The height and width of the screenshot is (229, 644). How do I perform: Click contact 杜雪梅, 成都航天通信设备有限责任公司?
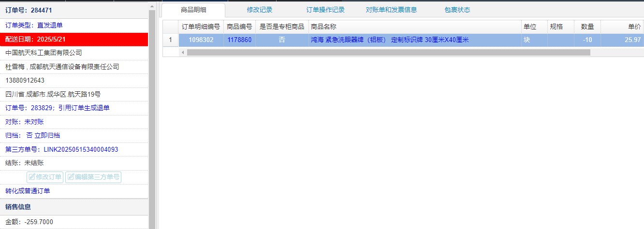62,67
